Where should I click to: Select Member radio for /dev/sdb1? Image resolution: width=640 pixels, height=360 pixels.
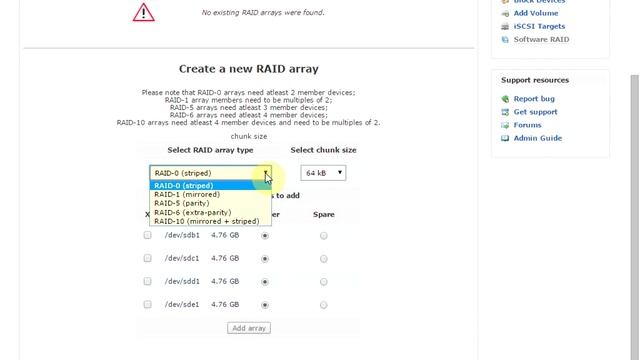point(265,236)
